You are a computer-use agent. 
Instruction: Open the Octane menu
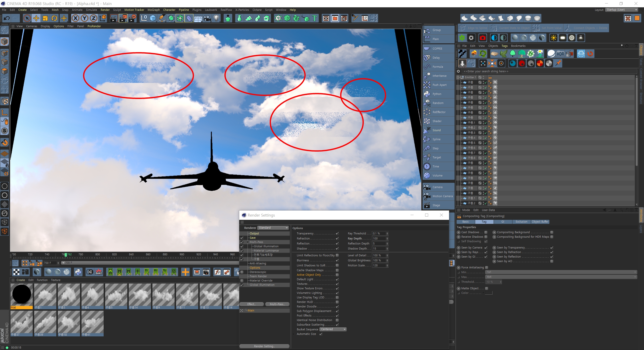tap(257, 10)
